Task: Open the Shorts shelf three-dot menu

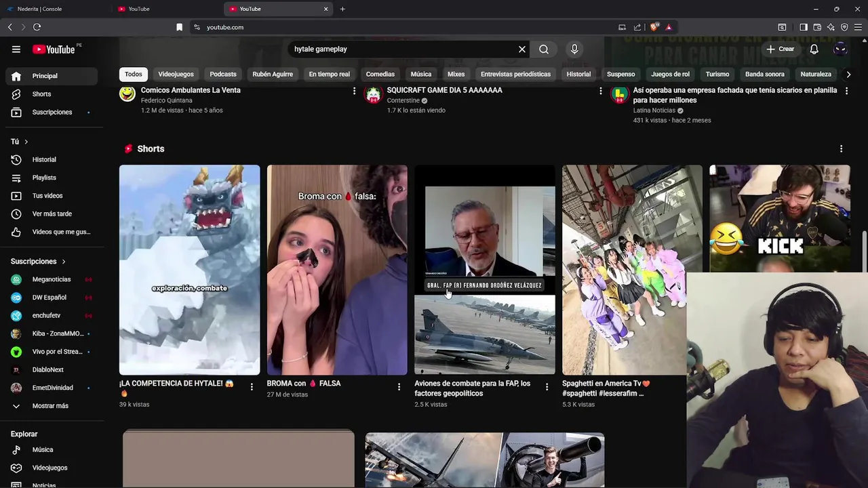Action: click(x=842, y=148)
